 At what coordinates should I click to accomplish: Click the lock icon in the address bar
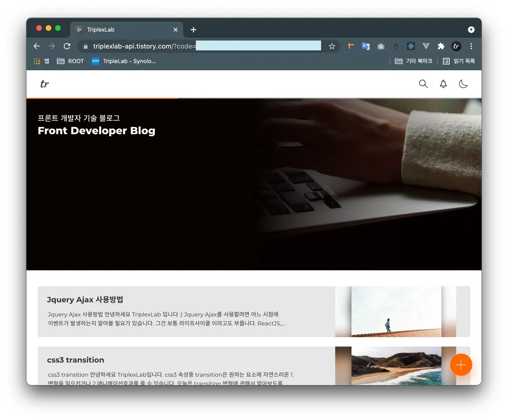85,46
